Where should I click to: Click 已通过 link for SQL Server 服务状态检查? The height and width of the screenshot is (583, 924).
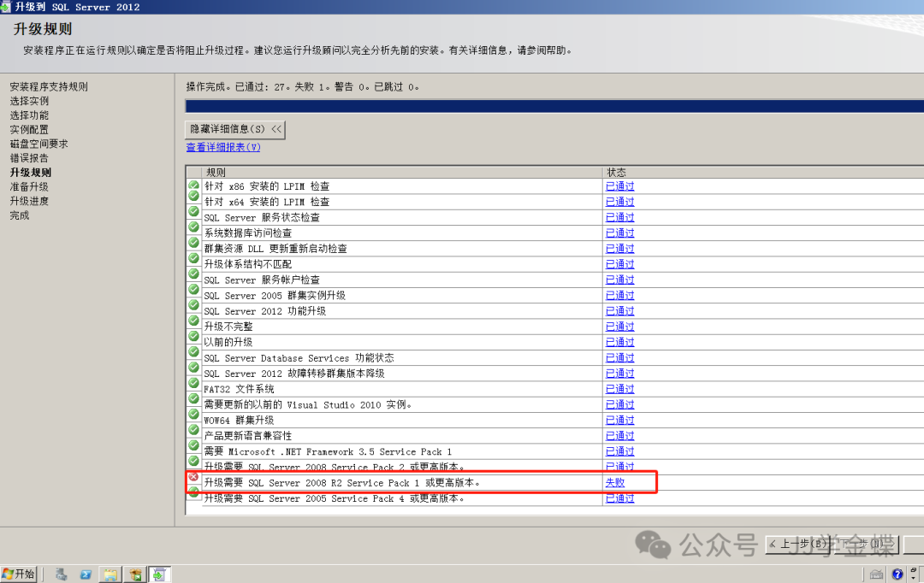[x=619, y=217]
